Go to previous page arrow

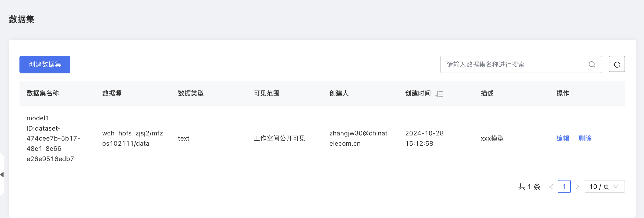[x=551, y=187]
